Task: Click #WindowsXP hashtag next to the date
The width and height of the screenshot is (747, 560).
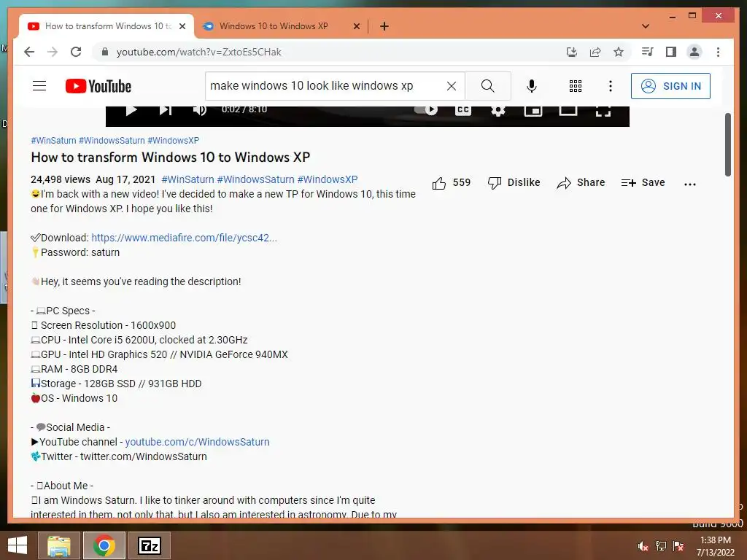Action: 328,179
